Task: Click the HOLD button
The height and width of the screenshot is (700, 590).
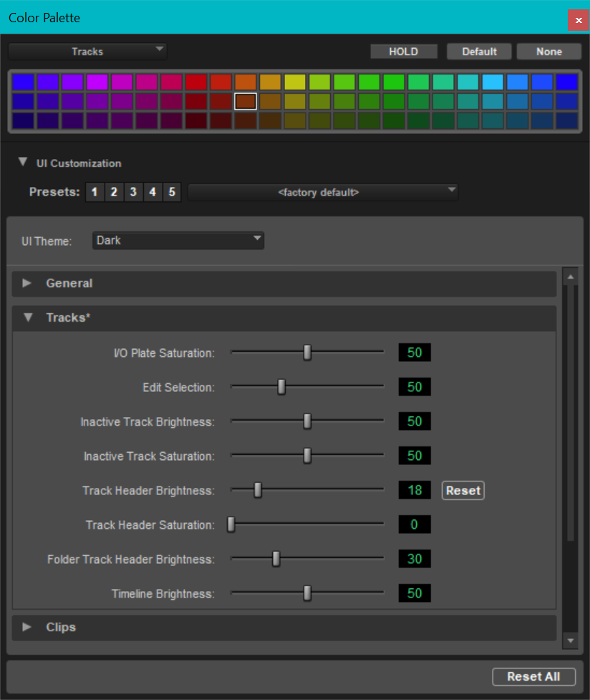Action: (403, 52)
